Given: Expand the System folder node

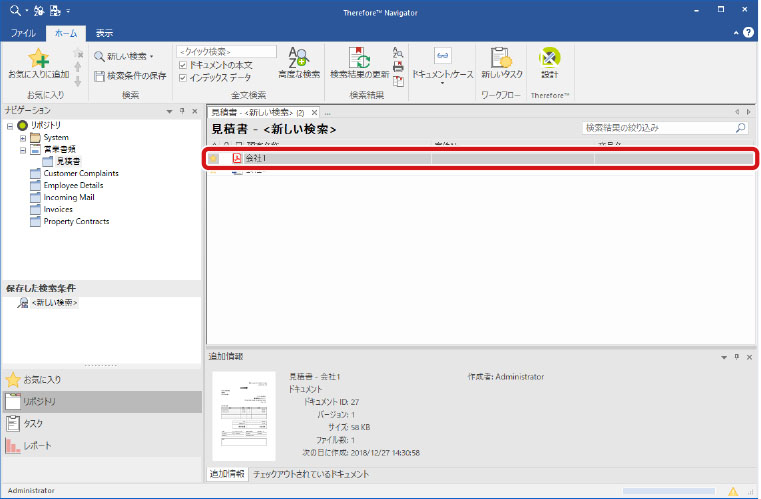Looking at the screenshot, I should tap(22, 137).
